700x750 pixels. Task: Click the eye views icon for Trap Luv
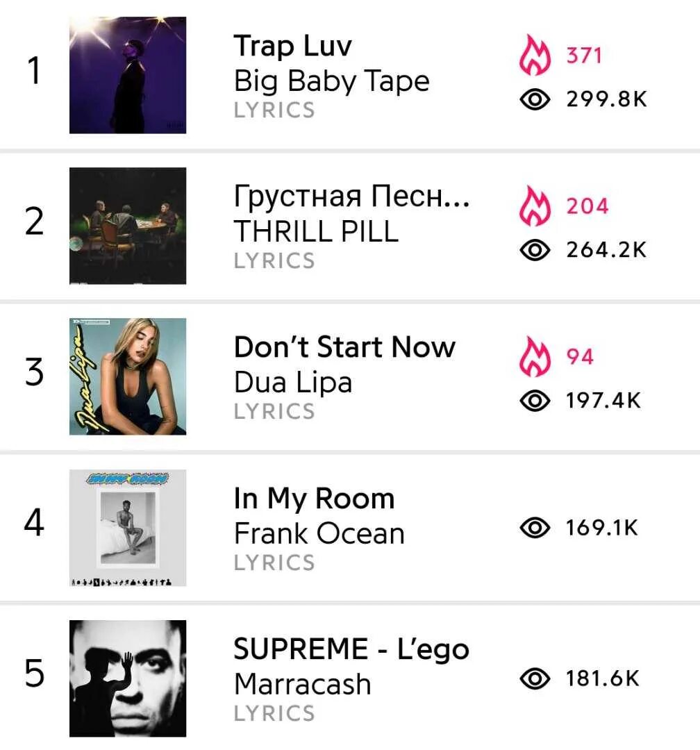(535, 100)
